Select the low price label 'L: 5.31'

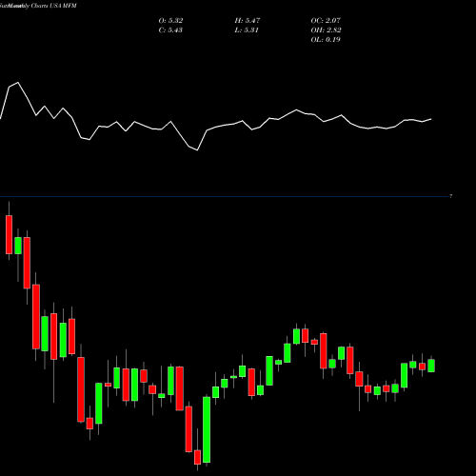point(247,30)
